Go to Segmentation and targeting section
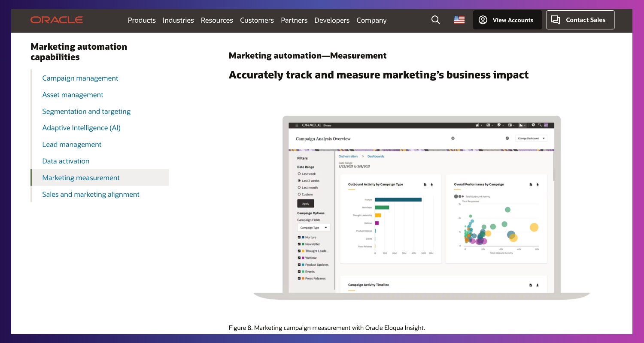644x343 pixels. pyautogui.click(x=86, y=111)
